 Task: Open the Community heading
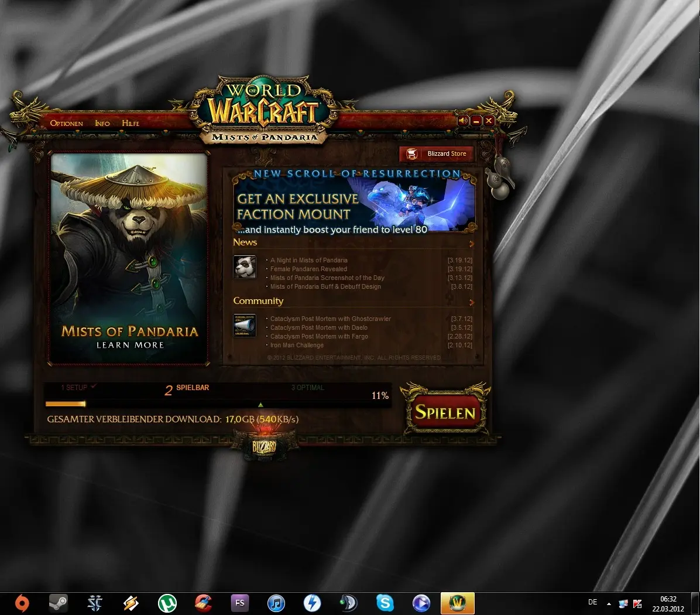[x=258, y=300]
